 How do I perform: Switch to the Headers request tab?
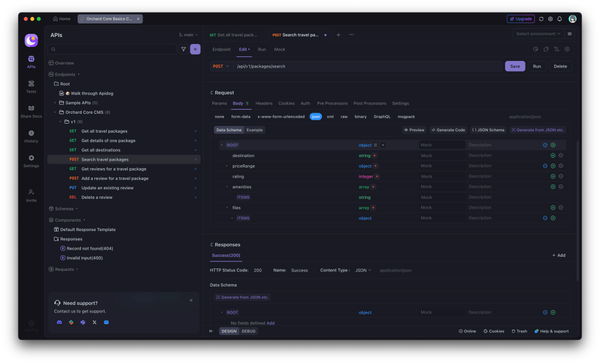(264, 103)
